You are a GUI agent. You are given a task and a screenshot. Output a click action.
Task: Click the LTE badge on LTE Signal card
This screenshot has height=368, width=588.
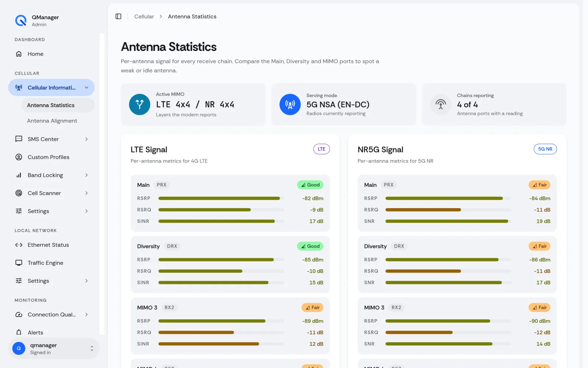click(322, 149)
